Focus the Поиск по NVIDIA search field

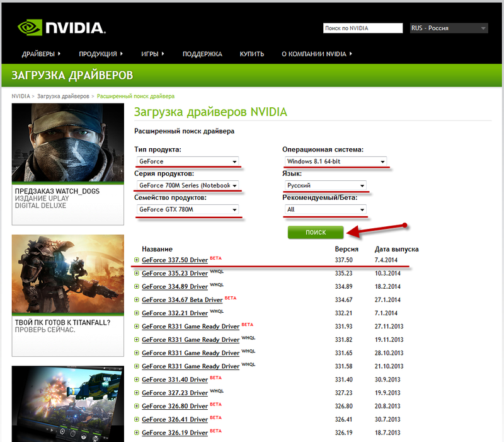(x=363, y=28)
